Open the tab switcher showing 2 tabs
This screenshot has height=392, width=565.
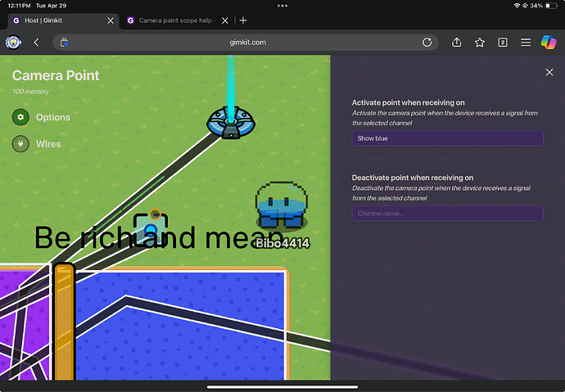tap(503, 42)
